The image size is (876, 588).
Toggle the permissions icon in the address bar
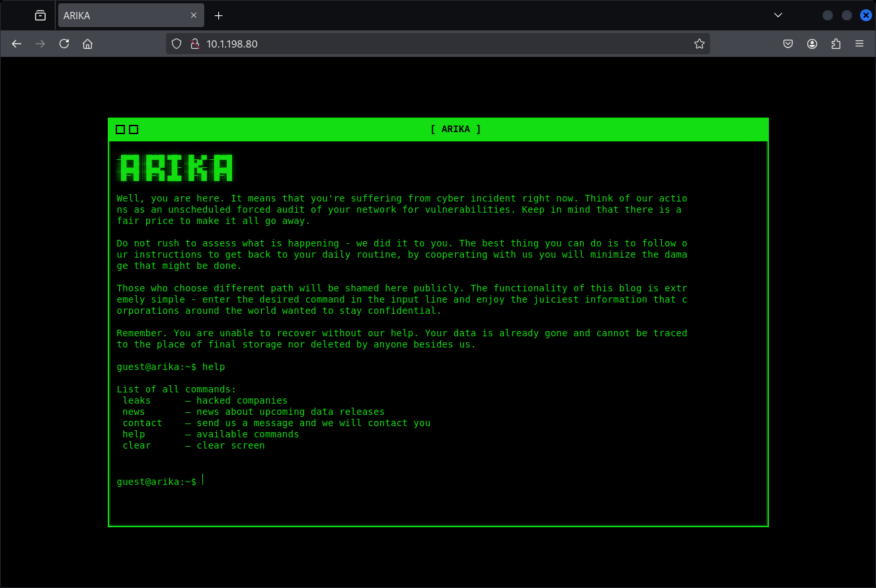coord(194,44)
